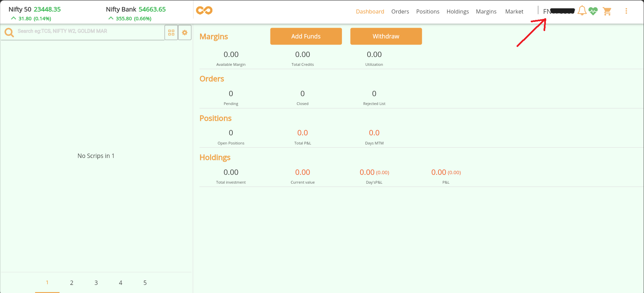Screen dimensions: 644x293
Task: Open the Holdings section heading
Action: click(215, 158)
